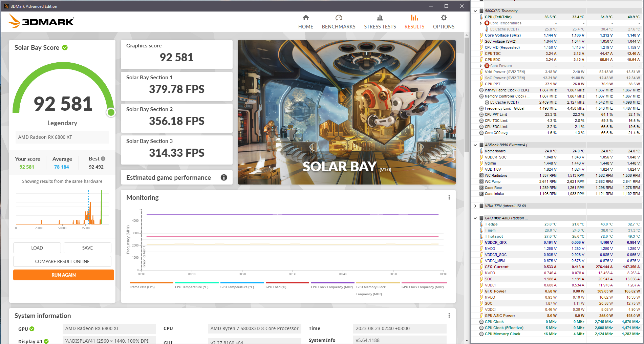644x344 pixels.
Task: Click the 3DMark logo in the header
Action: click(x=41, y=21)
